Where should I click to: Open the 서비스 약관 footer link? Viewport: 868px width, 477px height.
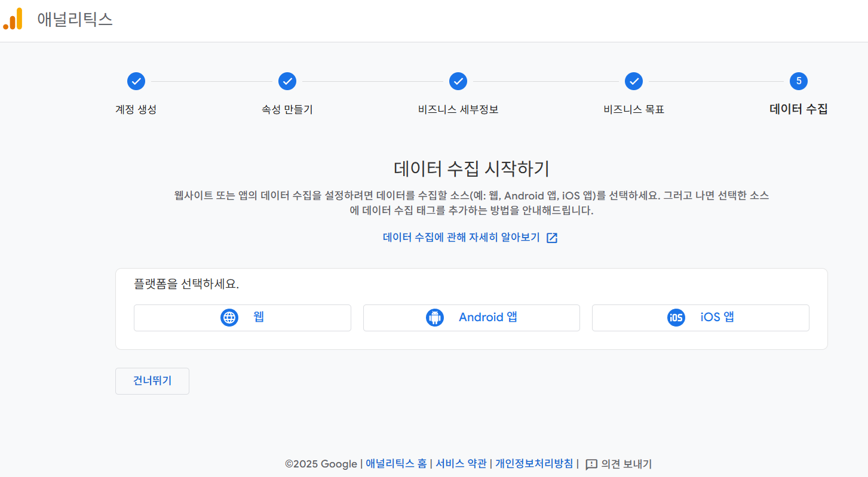tap(461, 464)
